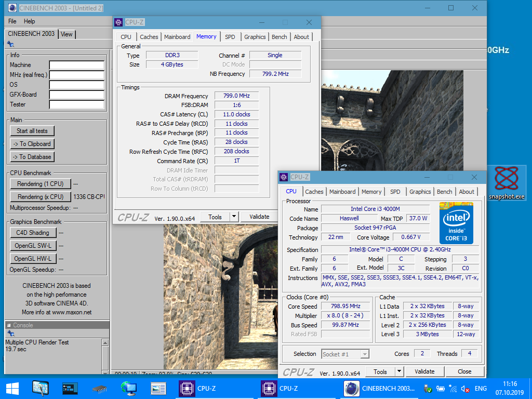532x399 pixels.
Task: Unmute via the muted speaker tray icon
Action: click(x=465, y=389)
